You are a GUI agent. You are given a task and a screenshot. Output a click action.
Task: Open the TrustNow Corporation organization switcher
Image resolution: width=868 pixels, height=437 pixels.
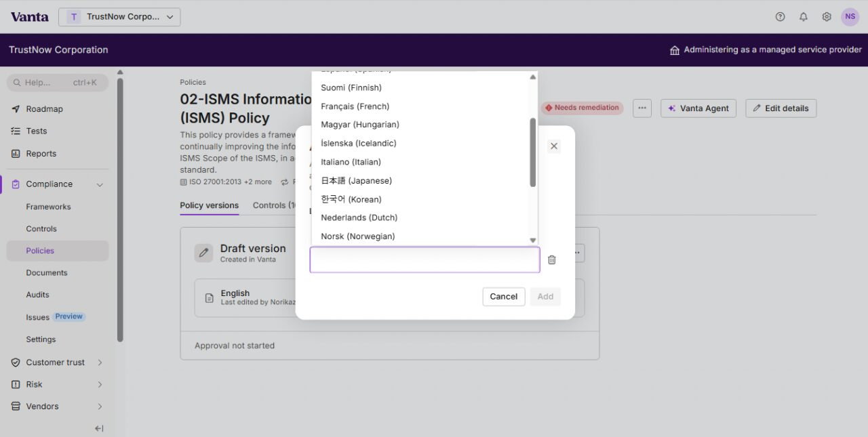119,17
